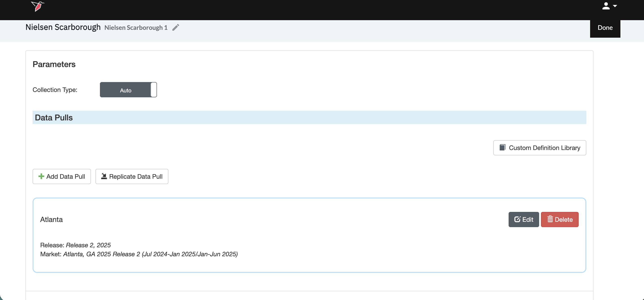Click Add Data Pull with green plus

(62, 176)
